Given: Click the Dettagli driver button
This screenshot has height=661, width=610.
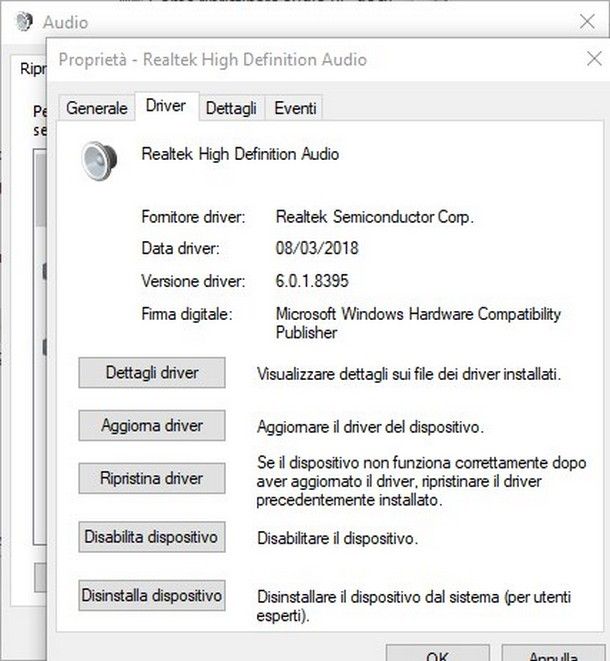Looking at the screenshot, I should coord(152,373).
